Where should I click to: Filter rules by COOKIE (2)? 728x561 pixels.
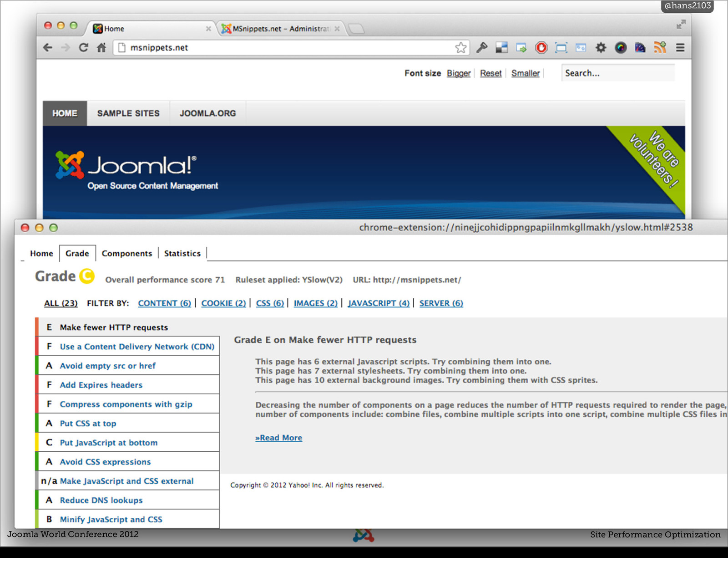click(223, 303)
